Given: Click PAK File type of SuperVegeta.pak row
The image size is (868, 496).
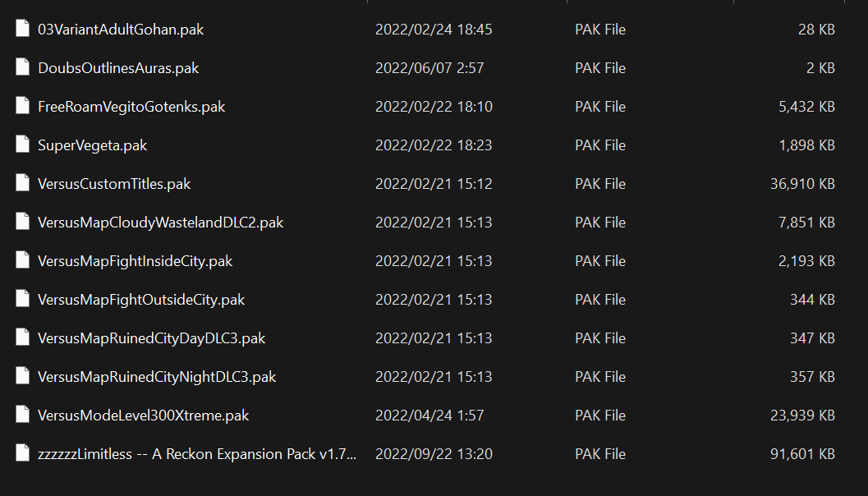Looking at the screenshot, I should [600, 145].
